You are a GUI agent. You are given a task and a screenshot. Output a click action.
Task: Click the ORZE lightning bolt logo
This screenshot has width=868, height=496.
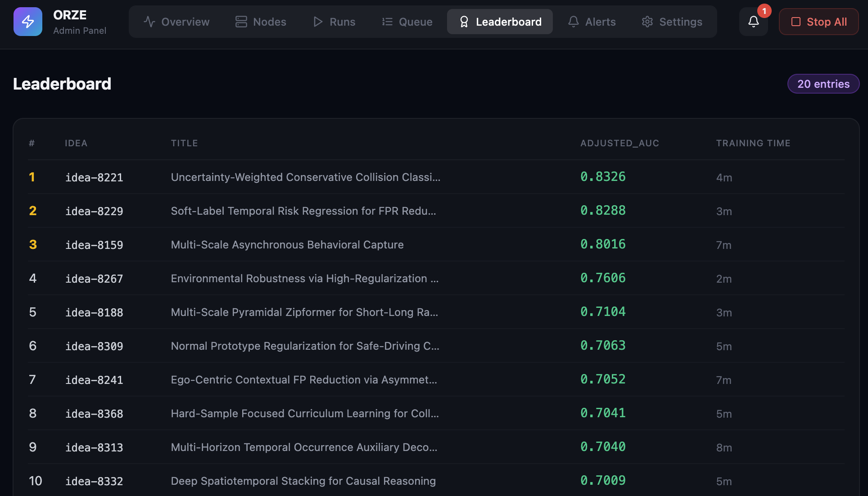pyautogui.click(x=27, y=21)
